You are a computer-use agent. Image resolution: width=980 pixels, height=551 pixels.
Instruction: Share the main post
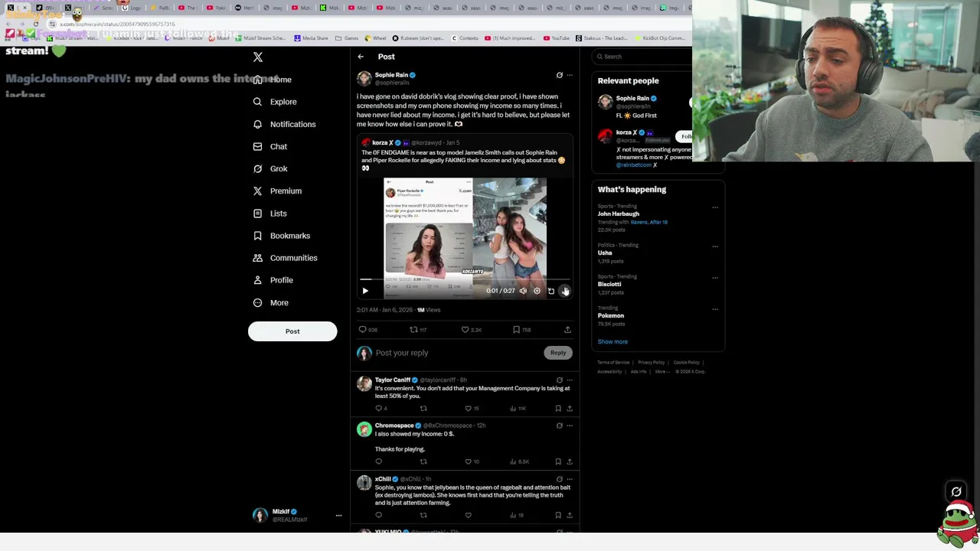567,330
